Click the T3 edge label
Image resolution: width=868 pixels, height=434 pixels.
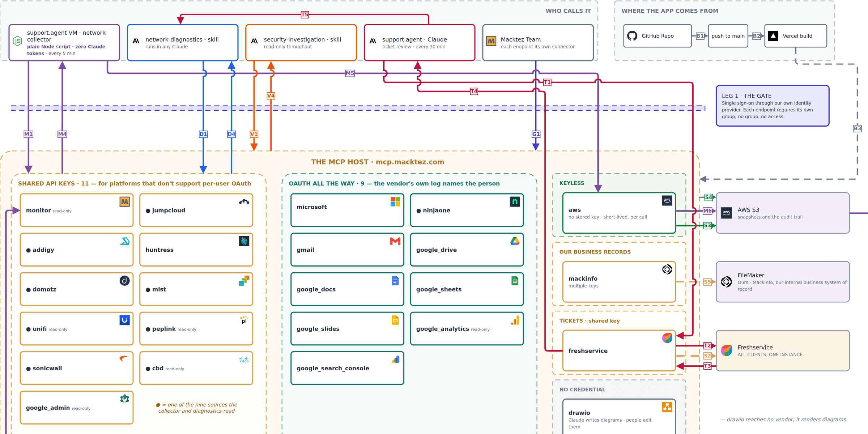click(x=707, y=366)
